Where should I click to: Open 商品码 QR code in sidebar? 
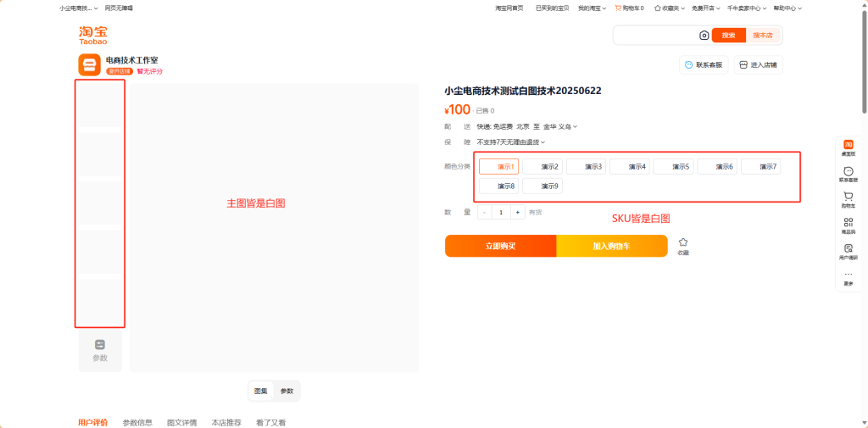848,225
